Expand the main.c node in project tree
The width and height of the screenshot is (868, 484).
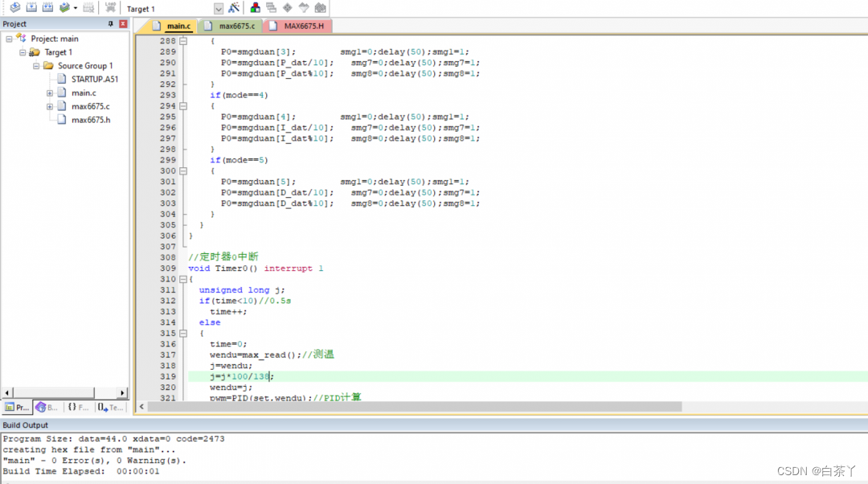point(50,93)
